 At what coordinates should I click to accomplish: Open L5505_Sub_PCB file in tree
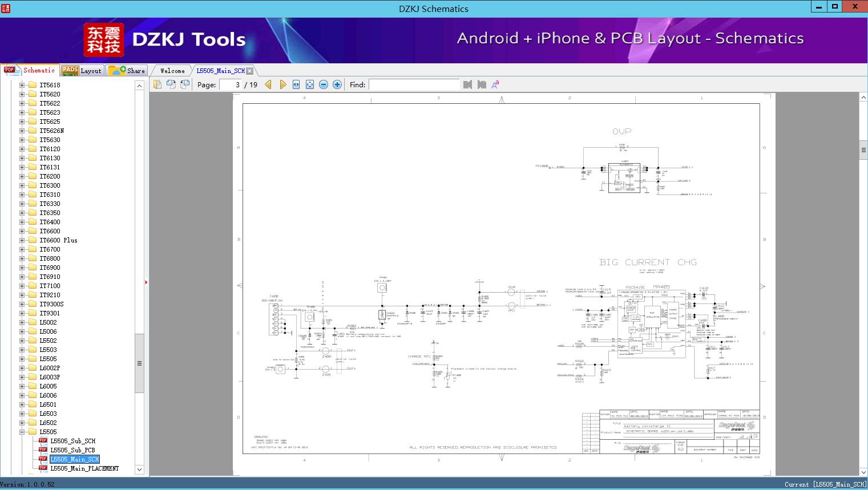[x=72, y=450]
